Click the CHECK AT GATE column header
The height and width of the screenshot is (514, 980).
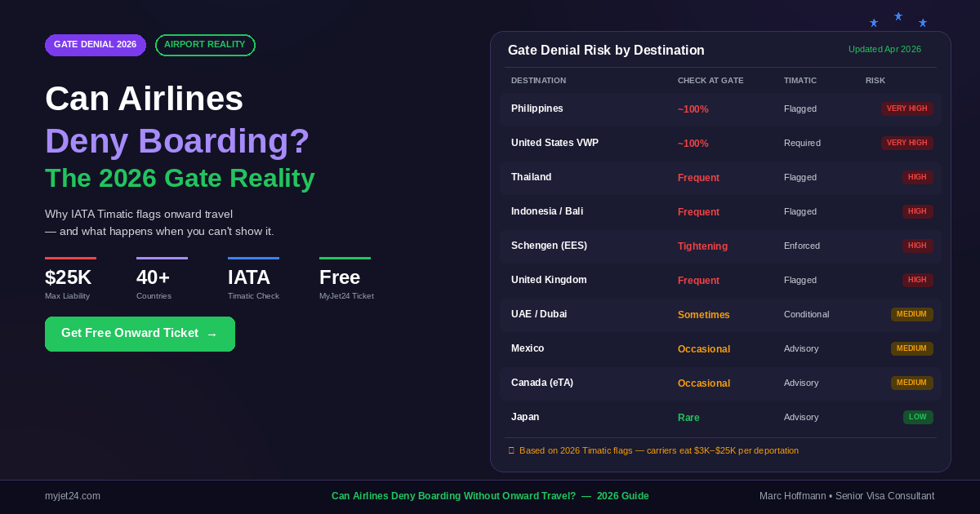click(710, 80)
